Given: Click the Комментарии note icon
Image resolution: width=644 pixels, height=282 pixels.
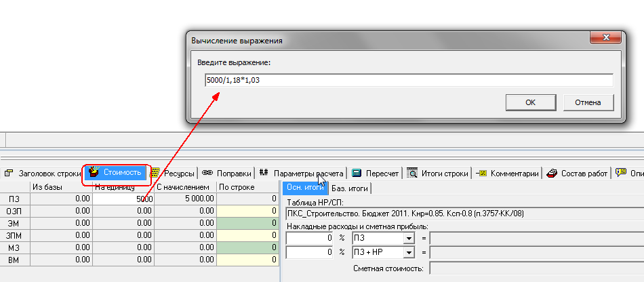Looking at the screenshot, I should click(481, 174).
